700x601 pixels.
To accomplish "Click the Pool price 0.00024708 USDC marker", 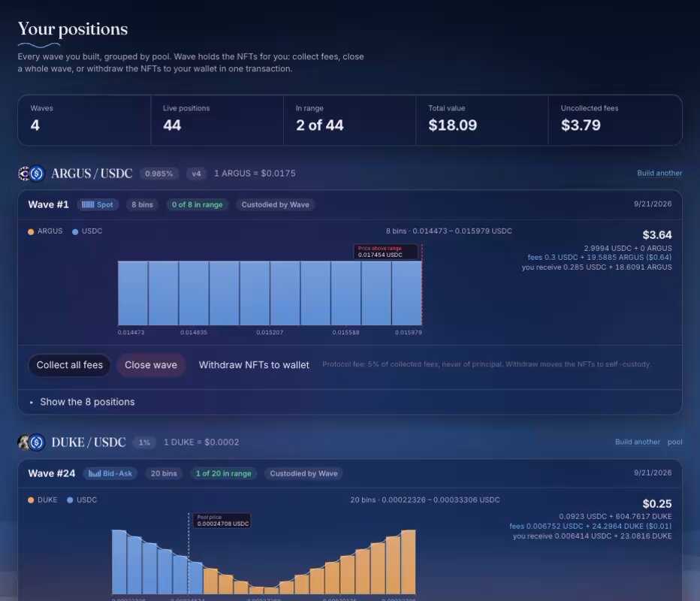I will pyautogui.click(x=222, y=521).
